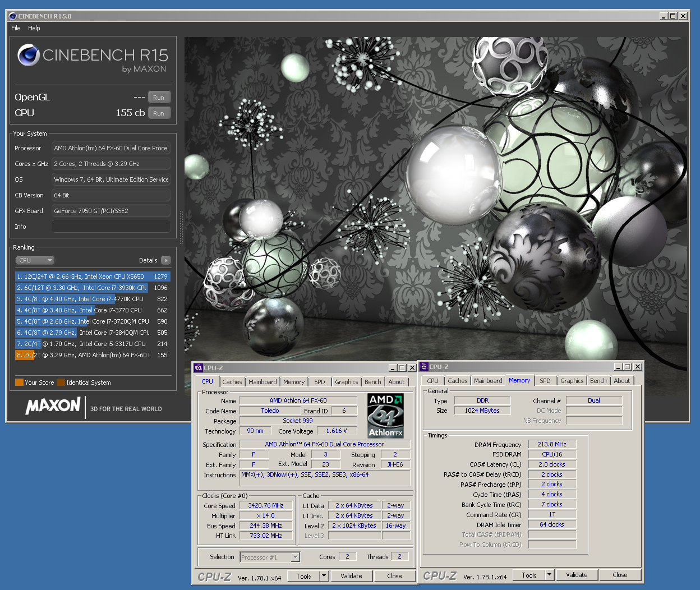700x590 pixels.
Task: Select the Core i7-3840QM ranking entry
Action: pos(93,333)
